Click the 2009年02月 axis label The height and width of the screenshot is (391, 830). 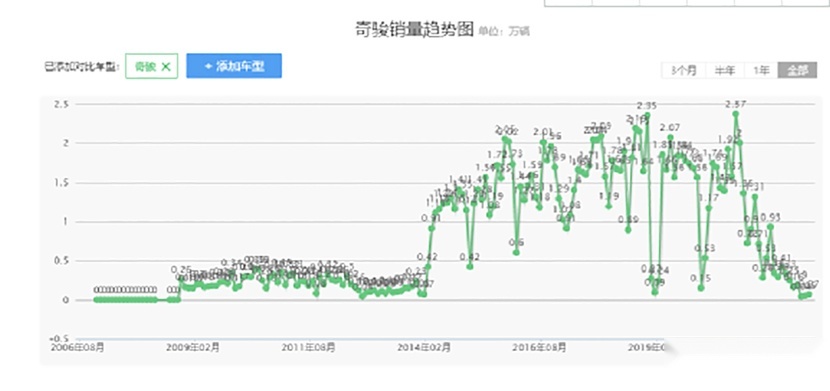[193, 348]
